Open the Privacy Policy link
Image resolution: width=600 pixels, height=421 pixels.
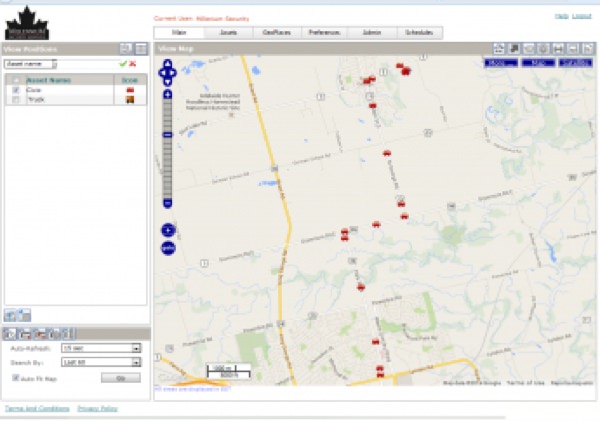[98, 409]
